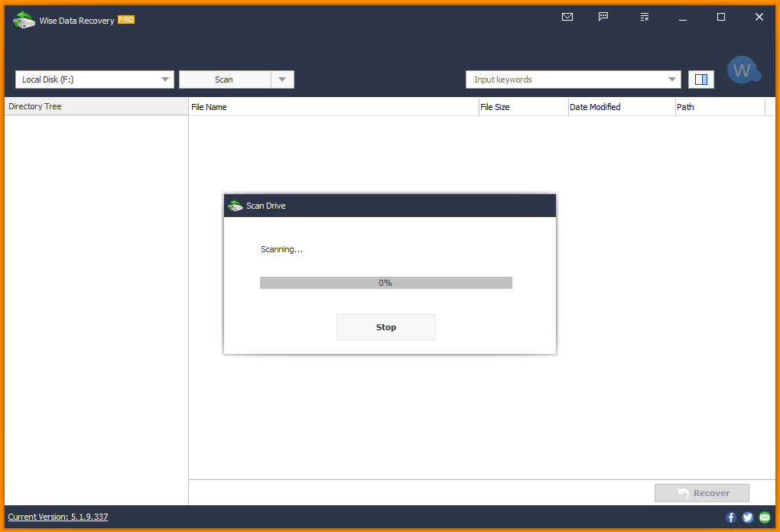The height and width of the screenshot is (532, 780).
Task: Open the Facebook icon in status bar
Action: click(x=730, y=517)
